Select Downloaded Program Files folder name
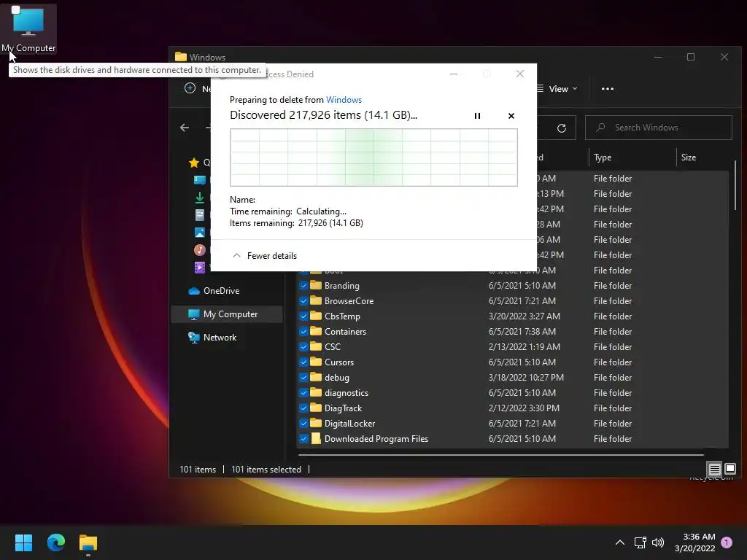Viewport: 747px width, 560px height. [376, 438]
